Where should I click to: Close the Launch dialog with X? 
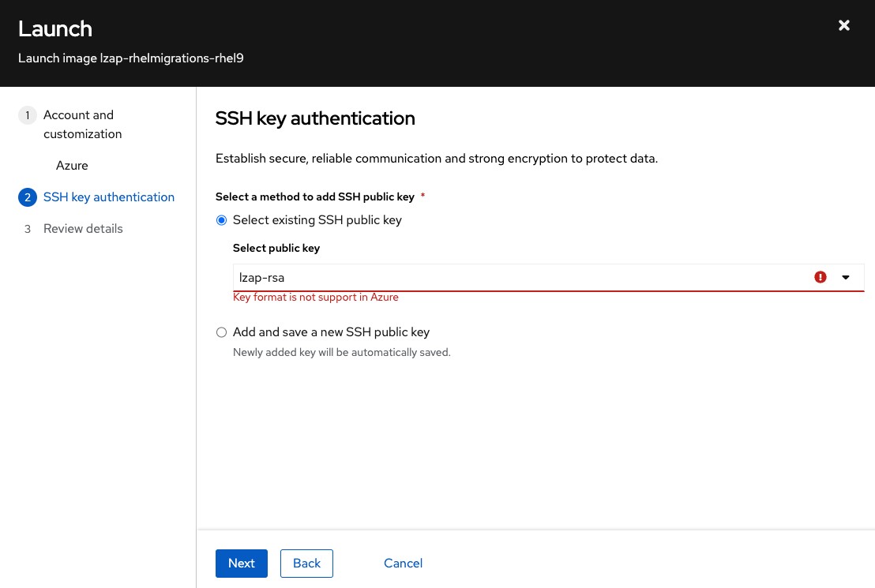844,25
